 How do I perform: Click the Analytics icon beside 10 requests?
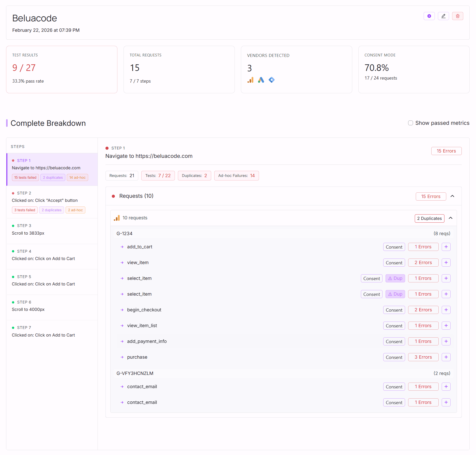click(117, 218)
